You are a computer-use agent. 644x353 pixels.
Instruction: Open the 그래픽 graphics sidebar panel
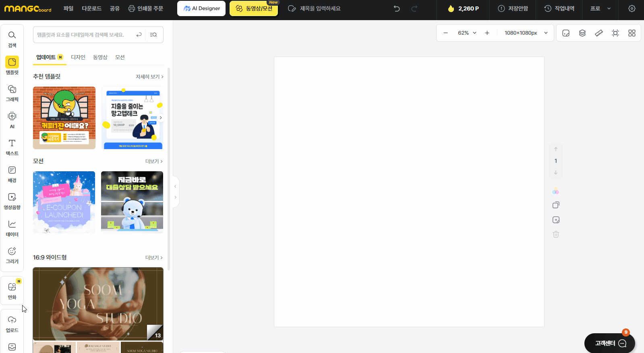pos(12,93)
